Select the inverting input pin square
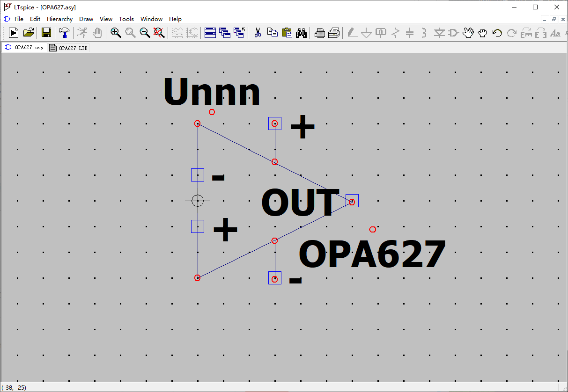Screen dimensions: 568x392 [198, 175]
